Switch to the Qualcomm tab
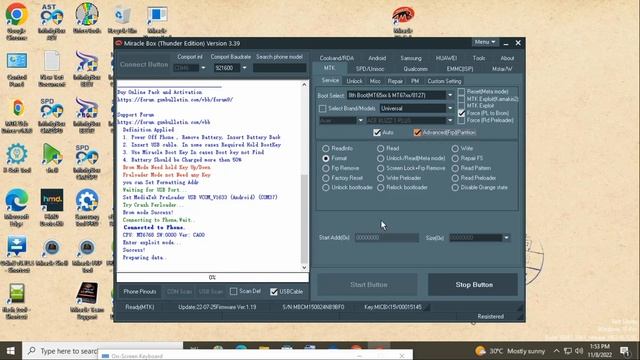The image size is (640, 360). click(416, 69)
